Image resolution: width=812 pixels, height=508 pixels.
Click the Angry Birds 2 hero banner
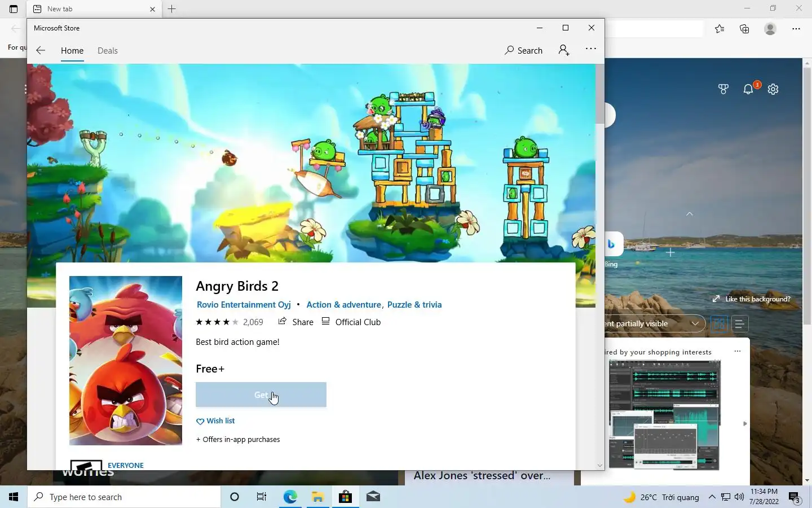click(x=311, y=163)
